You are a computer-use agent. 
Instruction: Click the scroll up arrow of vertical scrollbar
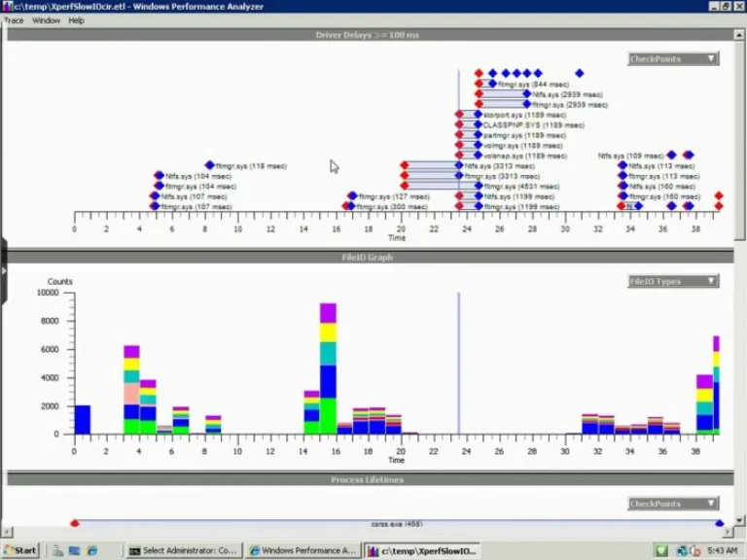tap(739, 35)
